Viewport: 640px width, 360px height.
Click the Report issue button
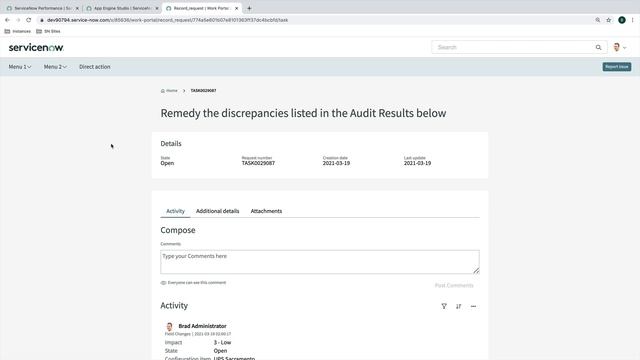click(617, 67)
